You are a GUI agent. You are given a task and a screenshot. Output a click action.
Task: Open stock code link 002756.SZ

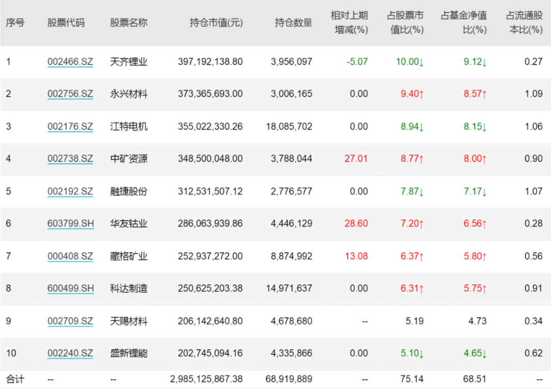(70, 94)
